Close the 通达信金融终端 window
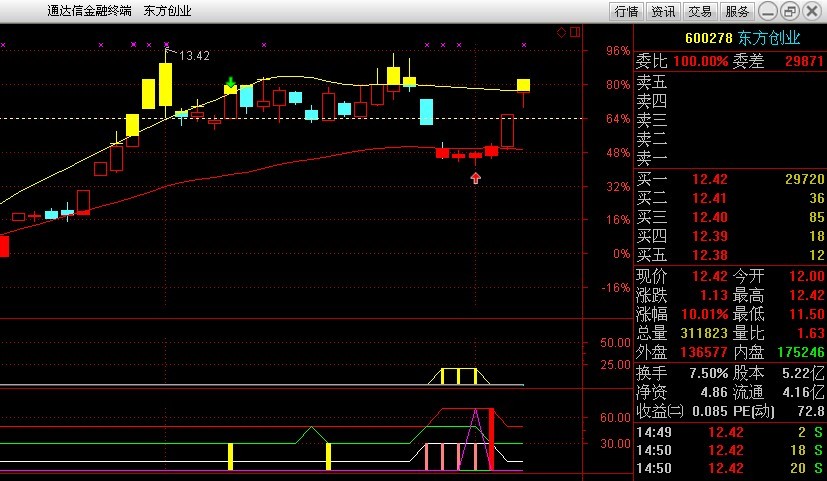This screenshot has width=827, height=481. coord(811,11)
